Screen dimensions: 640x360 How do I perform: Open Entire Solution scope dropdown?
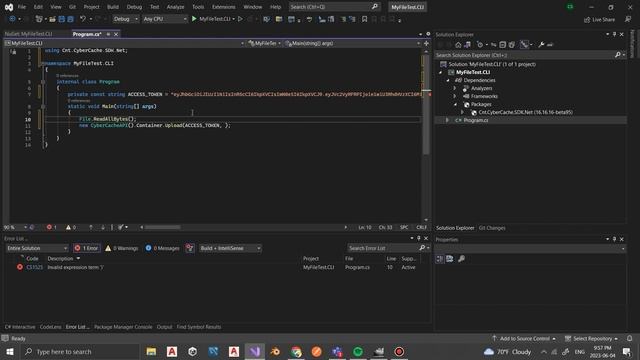[37, 248]
